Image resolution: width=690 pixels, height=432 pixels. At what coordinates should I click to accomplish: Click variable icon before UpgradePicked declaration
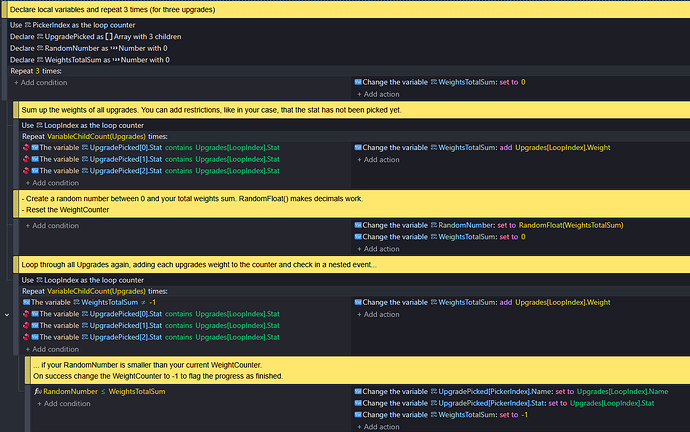tap(40, 37)
